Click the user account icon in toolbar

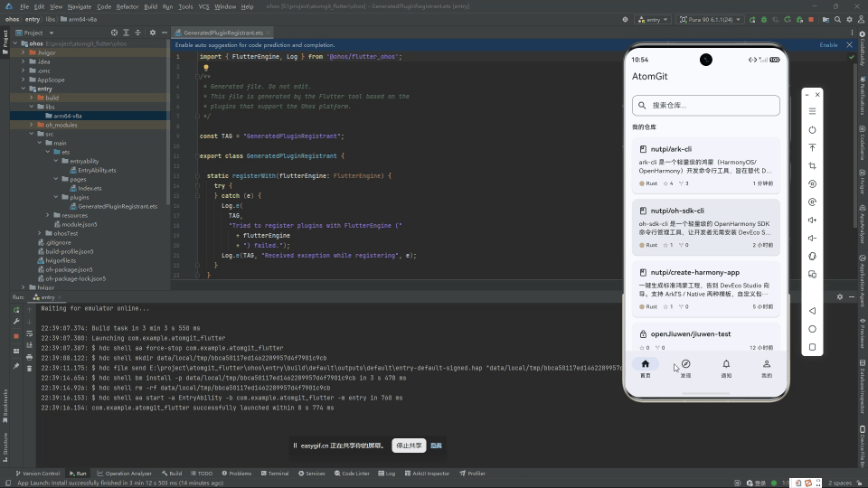tap(861, 19)
